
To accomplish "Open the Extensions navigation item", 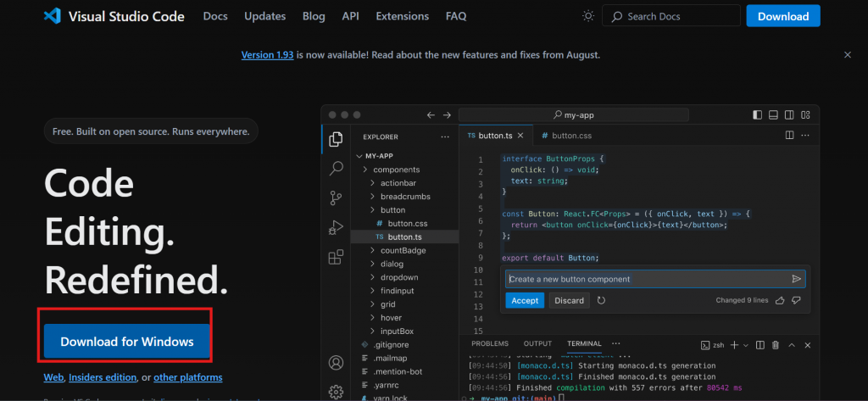I will 403,16.
